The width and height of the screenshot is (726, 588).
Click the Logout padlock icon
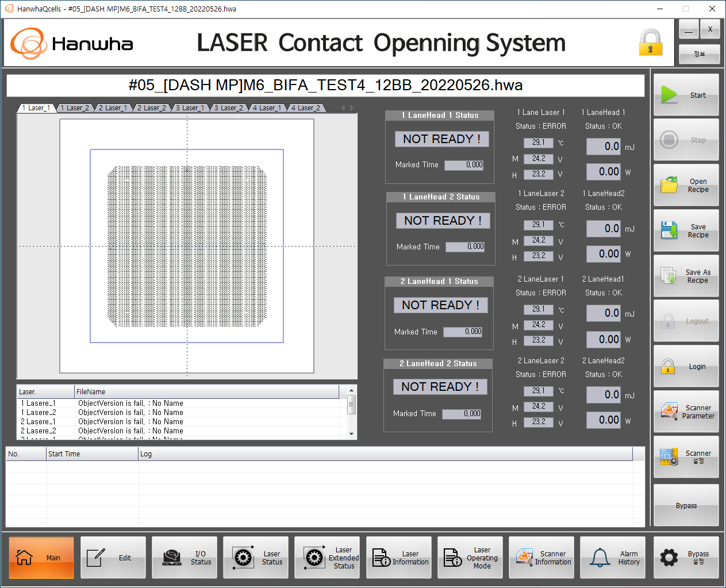click(x=668, y=321)
